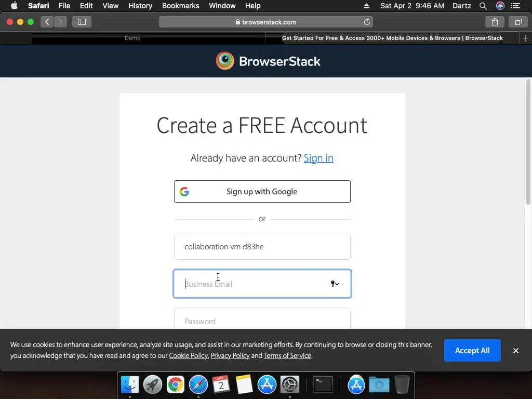532x399 pixels.
Task: Go back with Safari back arrow
Action: [x=47, y=22]
